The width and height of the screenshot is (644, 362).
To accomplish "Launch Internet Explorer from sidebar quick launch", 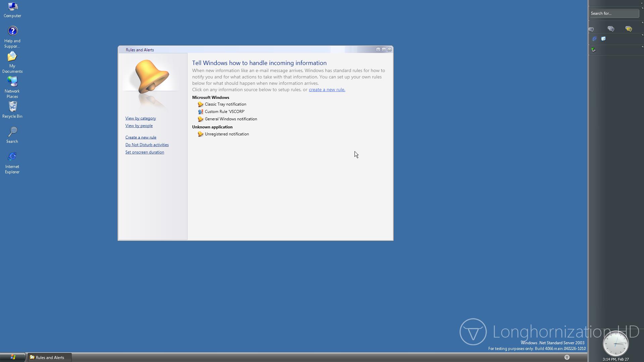I will [594, 39].
